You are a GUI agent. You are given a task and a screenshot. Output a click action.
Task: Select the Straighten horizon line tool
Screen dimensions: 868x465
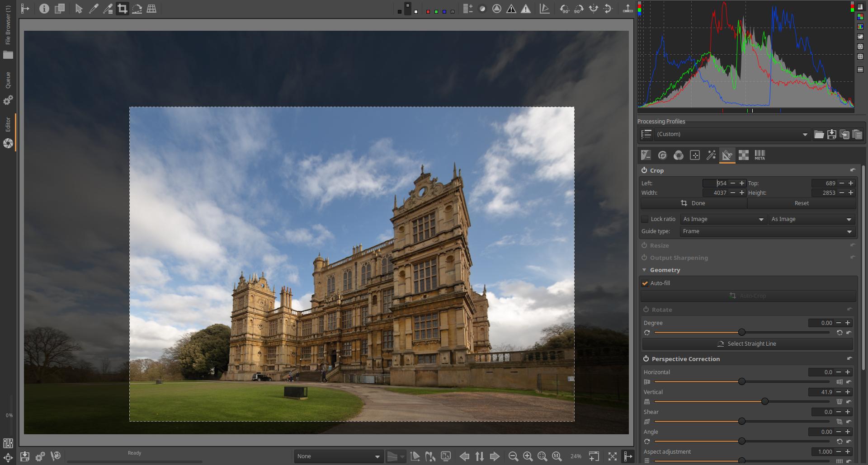pyautogui.click(x=137, y=9)
